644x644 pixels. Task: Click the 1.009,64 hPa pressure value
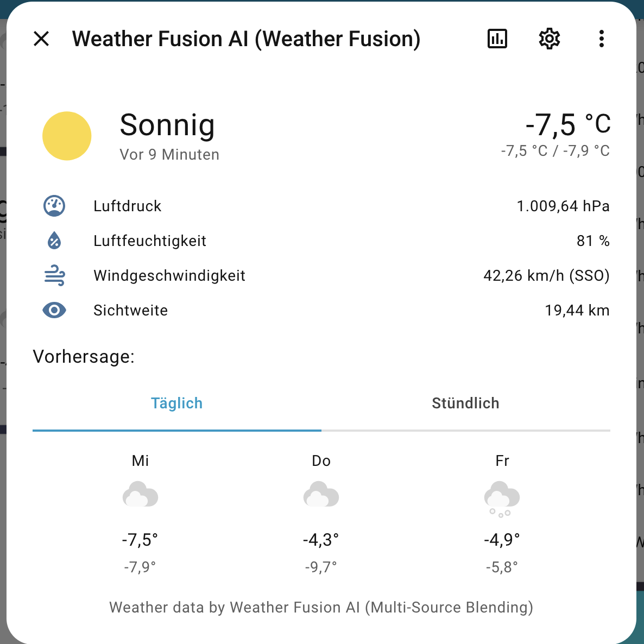(563, 206)
